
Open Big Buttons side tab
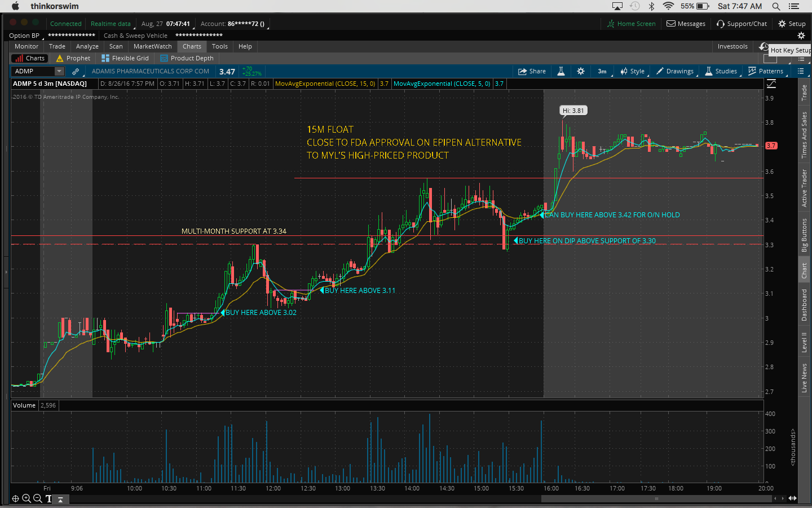click(805, 235)
